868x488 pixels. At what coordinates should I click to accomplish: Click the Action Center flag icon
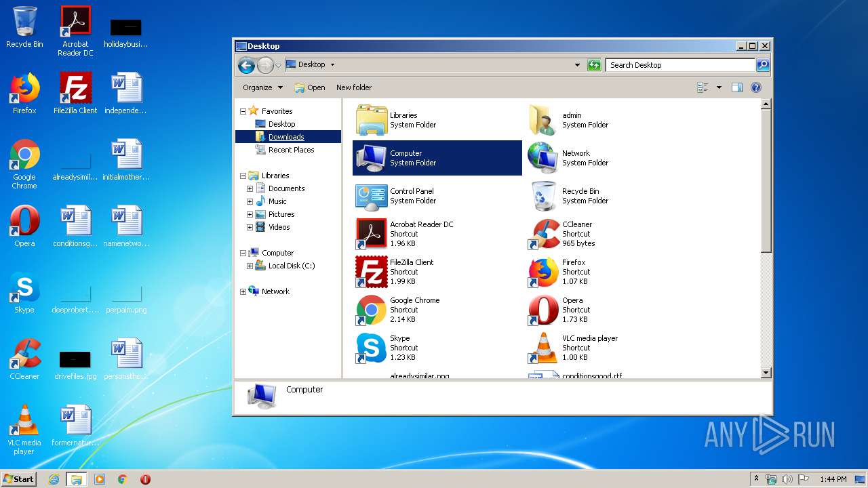coord(804,479)
